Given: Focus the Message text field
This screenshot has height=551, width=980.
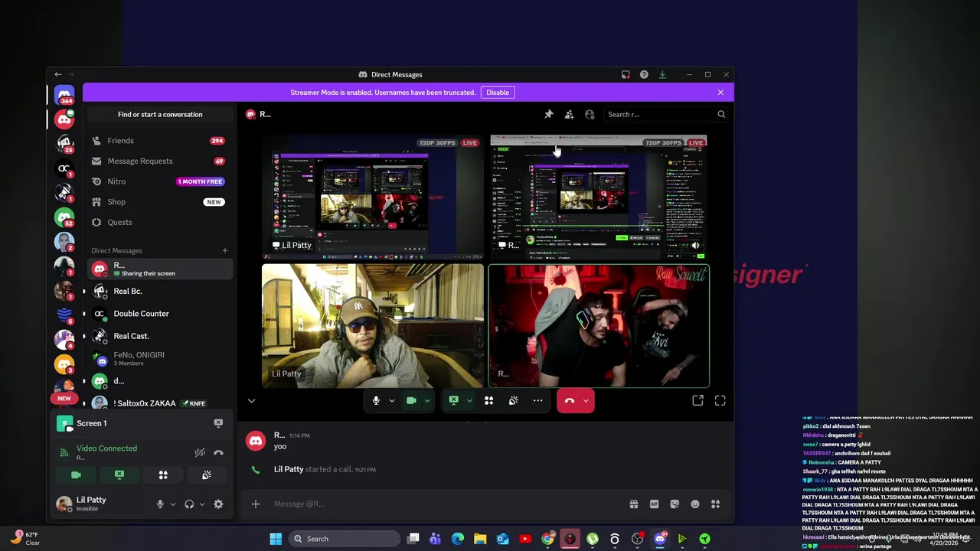Looking at the screenshot, I should click(x=444, y=504).
